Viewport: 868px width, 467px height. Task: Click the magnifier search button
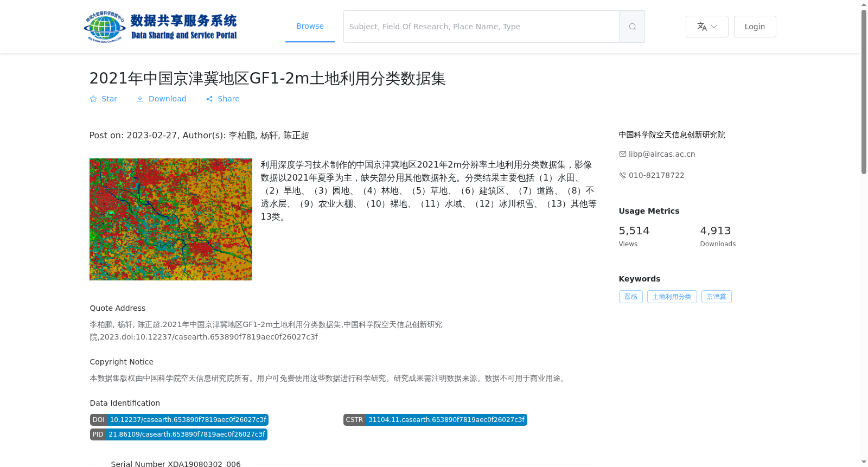(x=632, y=27)
